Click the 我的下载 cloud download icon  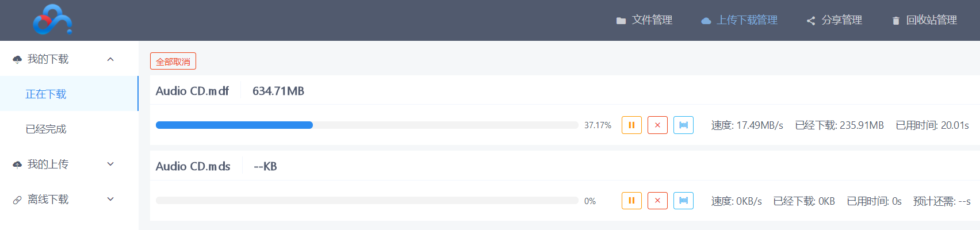(17, 59)
